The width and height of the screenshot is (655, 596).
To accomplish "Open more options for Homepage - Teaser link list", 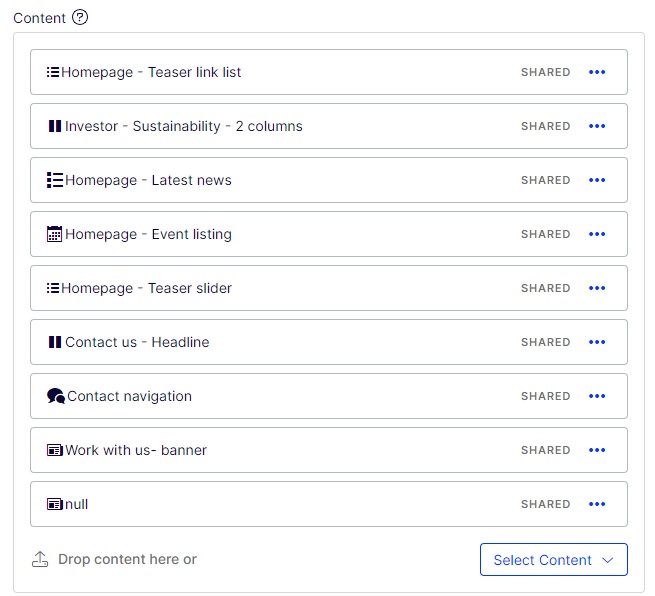I will click(597, 72).
